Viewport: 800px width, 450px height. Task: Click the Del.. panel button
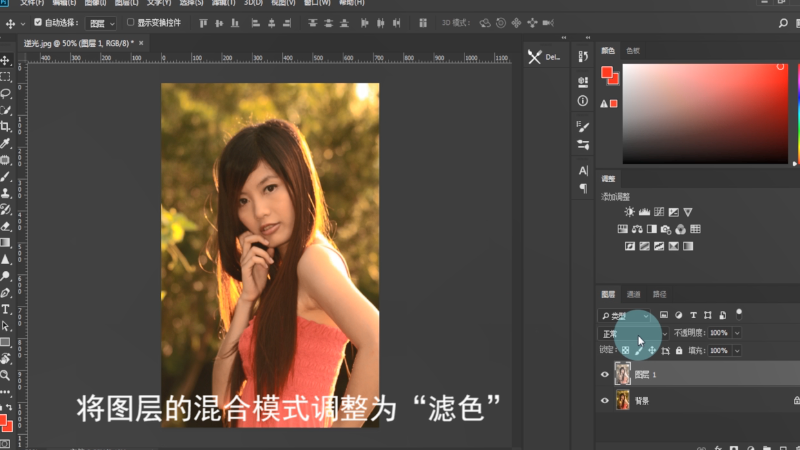pyautogui.click(x=544, y=57)
